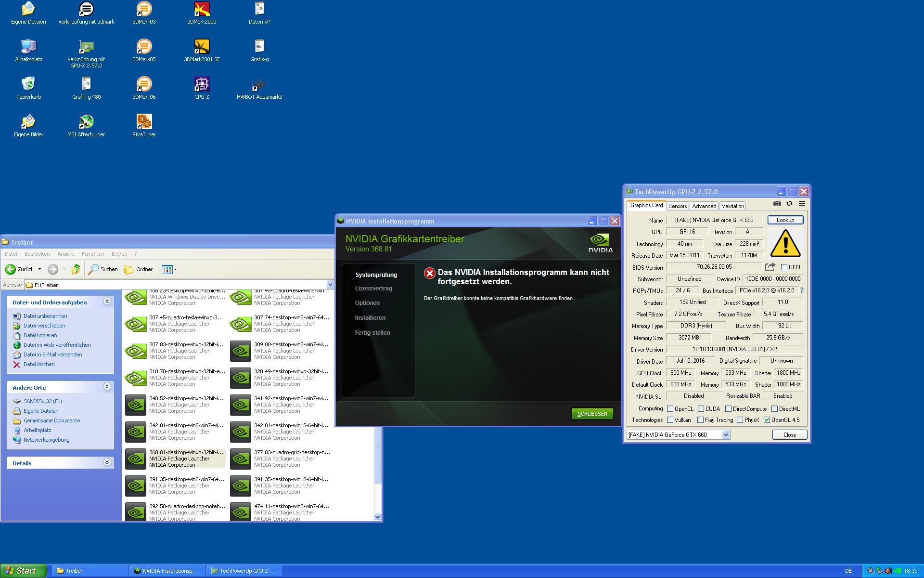Select the 368.81-desktop-winxp-32bit driver file

(175, 459)
